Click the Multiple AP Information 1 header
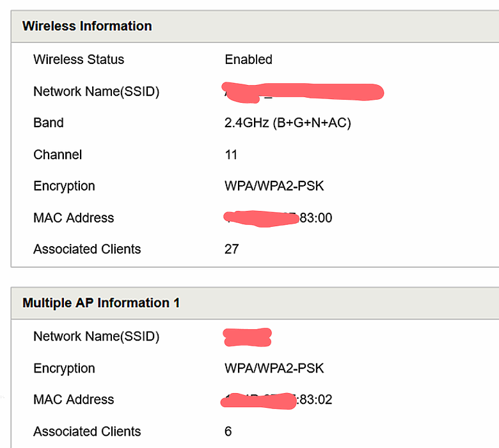 click(x=101, y=303)
